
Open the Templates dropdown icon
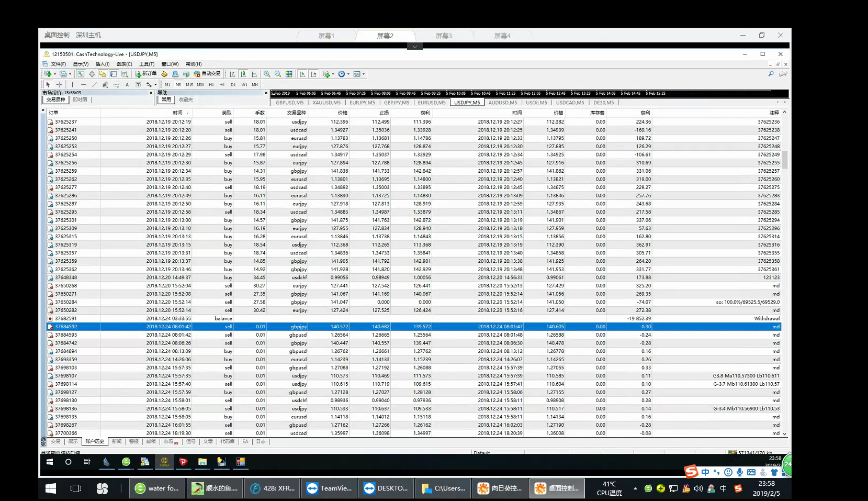[x=359, y=74]
